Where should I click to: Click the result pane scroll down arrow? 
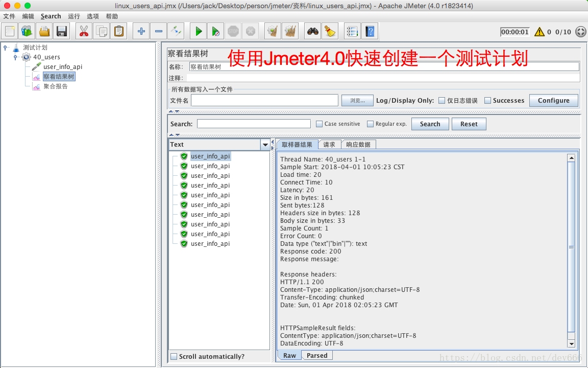[572, 343]
